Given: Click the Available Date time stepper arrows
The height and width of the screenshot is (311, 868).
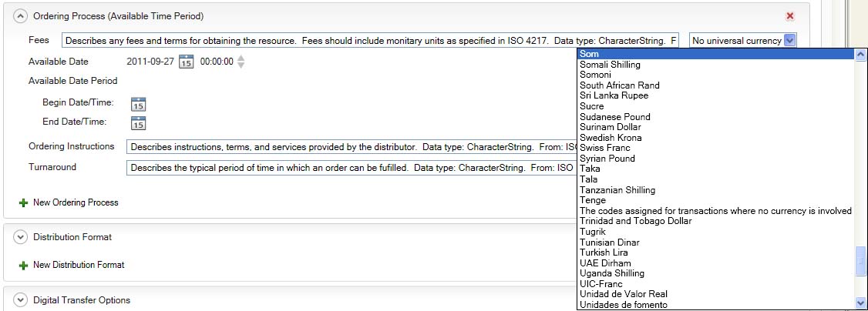Looking at the screenshot, I should (x=241, y=62).
